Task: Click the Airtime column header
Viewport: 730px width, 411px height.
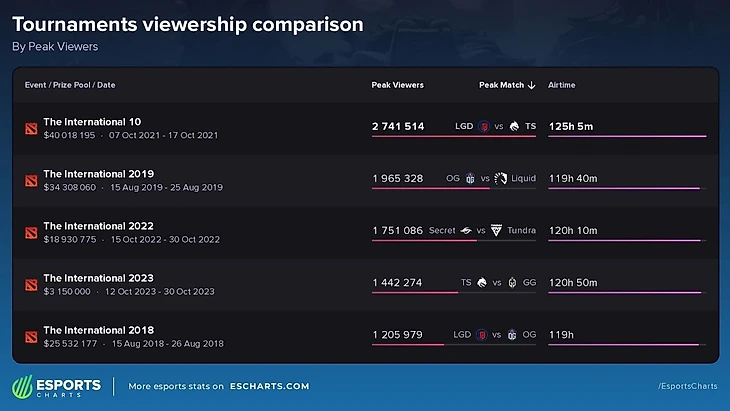Action: [561, 85]
